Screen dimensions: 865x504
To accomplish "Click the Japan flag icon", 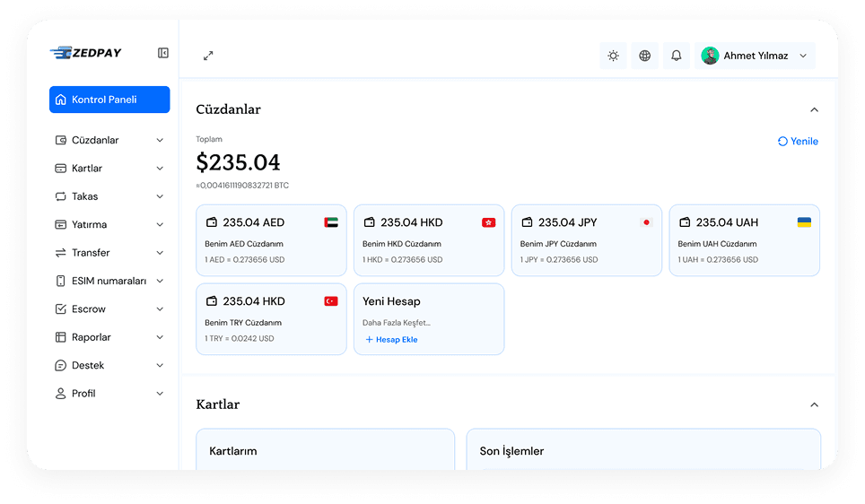I will [647, 222].
